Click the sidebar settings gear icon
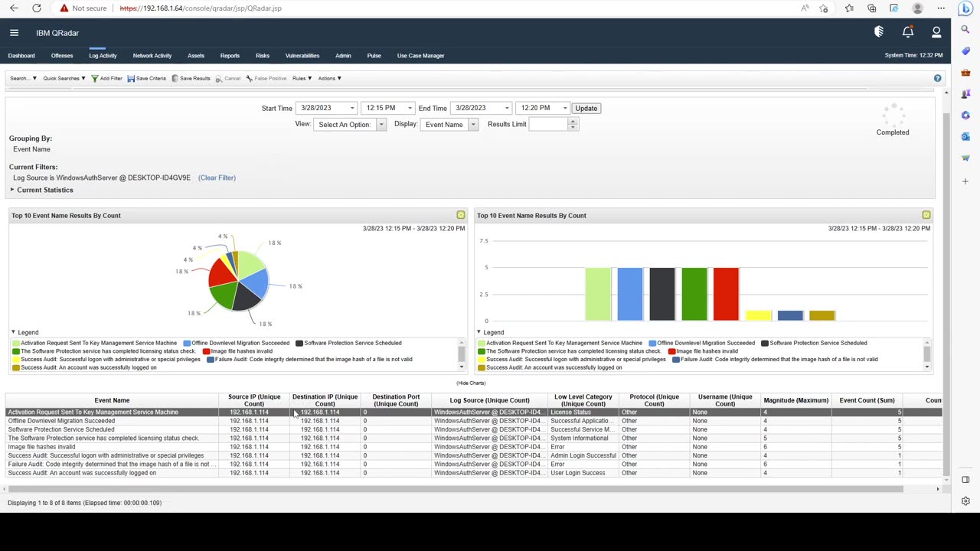 tap(965, 501)
